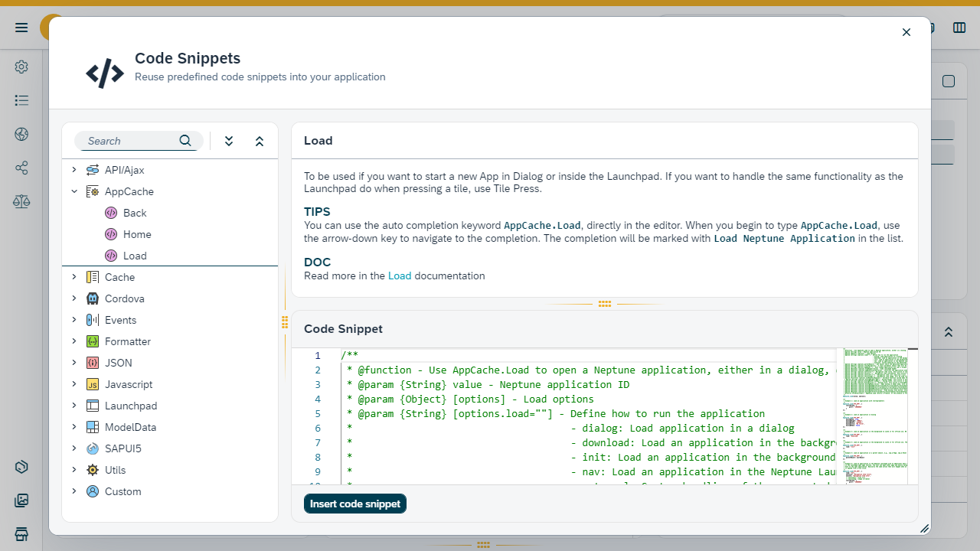
Task: Open the share icon in left sidebar
Action: point(21,168)
